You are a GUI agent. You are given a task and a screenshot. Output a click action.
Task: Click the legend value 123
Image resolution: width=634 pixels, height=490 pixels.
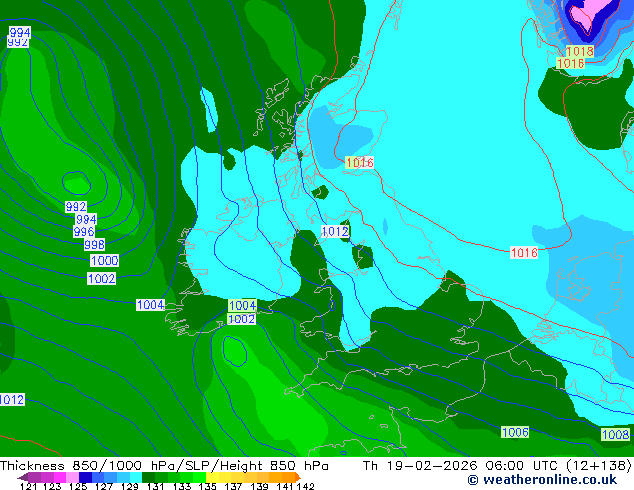52,486
